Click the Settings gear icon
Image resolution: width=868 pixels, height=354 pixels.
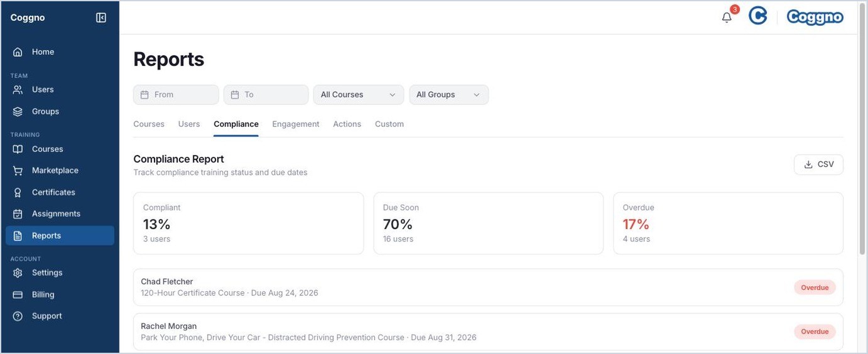[18, 273]
